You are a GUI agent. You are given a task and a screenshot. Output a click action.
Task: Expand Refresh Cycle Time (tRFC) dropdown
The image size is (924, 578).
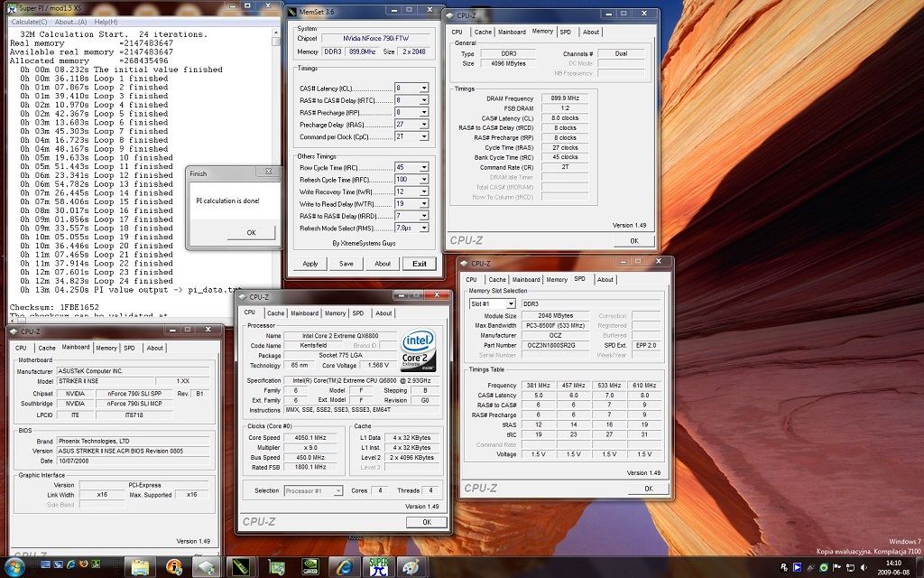[x=424, y=180]
